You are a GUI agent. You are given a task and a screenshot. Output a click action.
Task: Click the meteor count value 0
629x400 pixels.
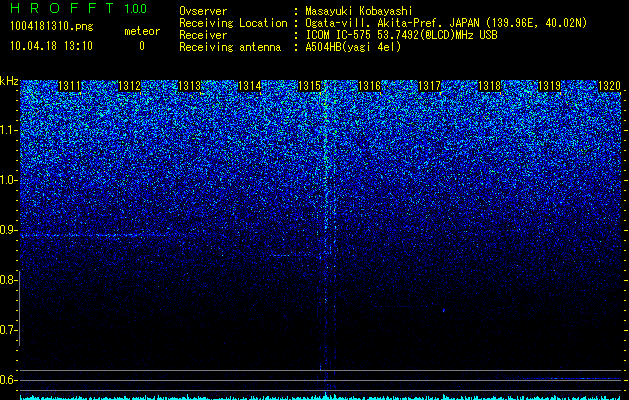[142, 46]
